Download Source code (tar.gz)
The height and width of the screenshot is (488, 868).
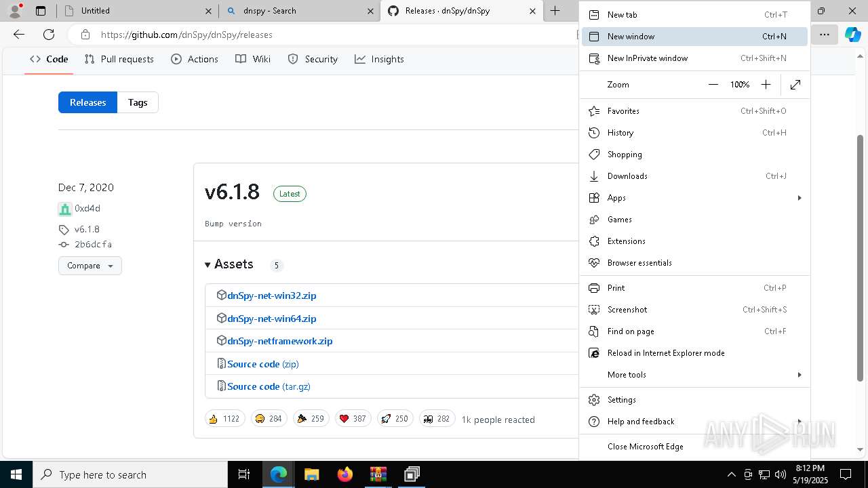tap(269, 386)
